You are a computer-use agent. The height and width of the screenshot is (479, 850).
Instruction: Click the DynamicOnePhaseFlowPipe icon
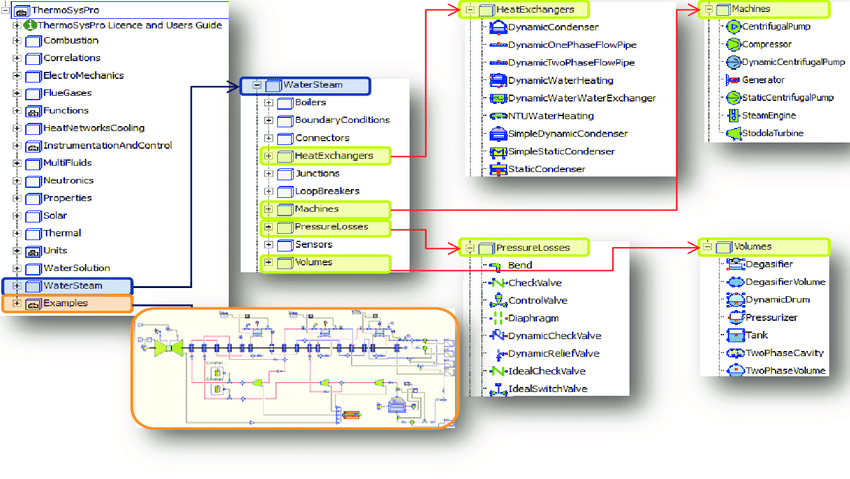pos(498,45)
